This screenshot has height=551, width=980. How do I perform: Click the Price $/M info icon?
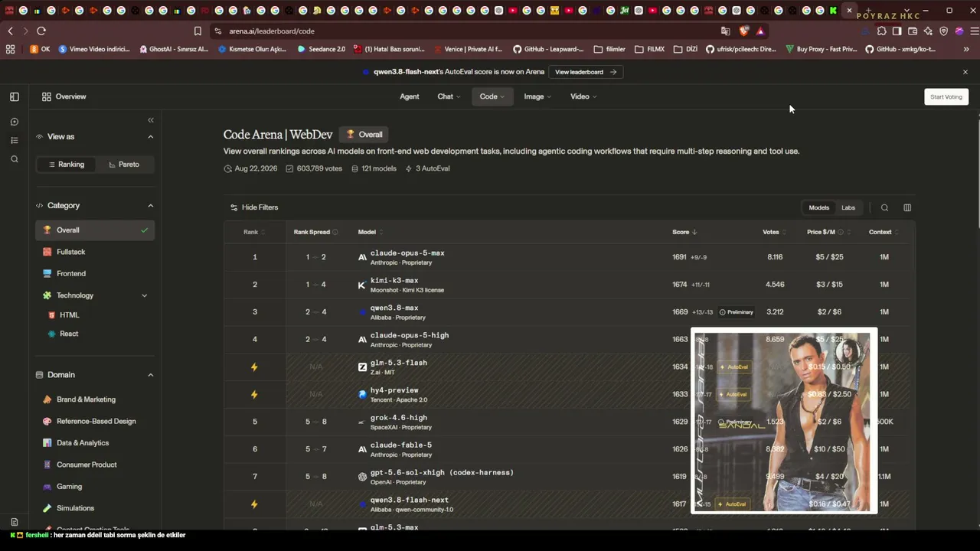841,232
